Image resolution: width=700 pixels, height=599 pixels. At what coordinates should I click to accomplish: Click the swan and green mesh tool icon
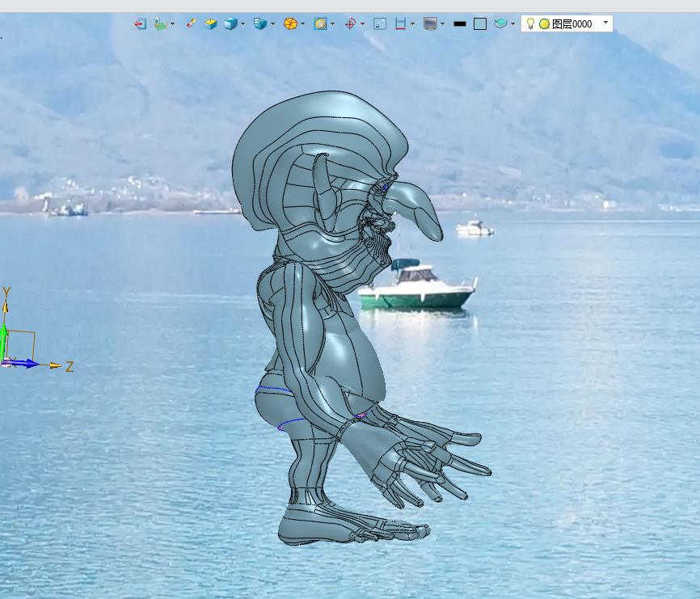(x=160, y=23)
